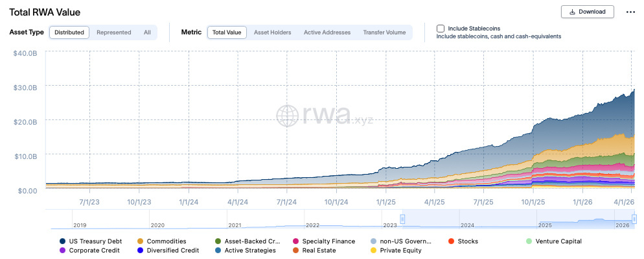This screenshot has width=644, height=259.
Task: Toggle US Treasury Debt legend swatch
Action: [62, 241]
